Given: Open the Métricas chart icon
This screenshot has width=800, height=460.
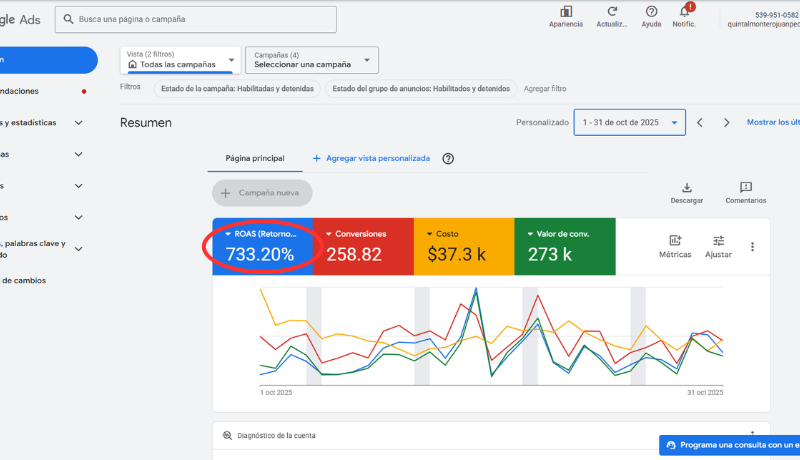Looking at the screenshot, I should [x=675, y=240].
